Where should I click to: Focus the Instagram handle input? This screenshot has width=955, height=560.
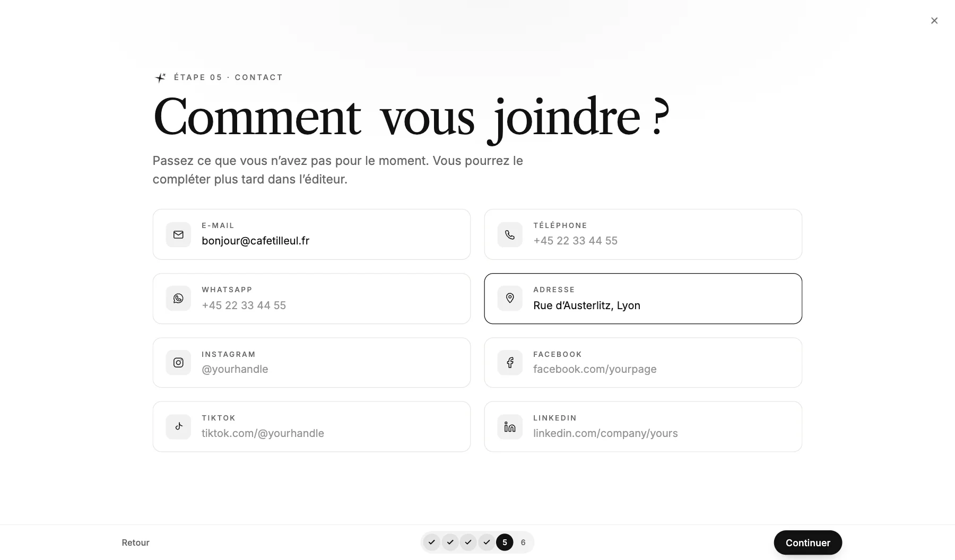311,363
